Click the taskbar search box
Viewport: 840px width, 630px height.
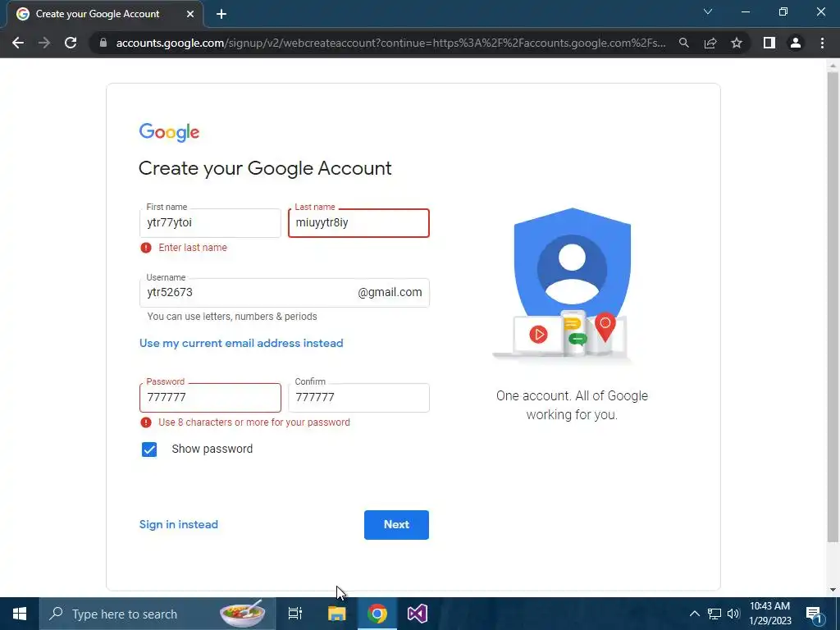pyautogui.click(x=157, y=614)
